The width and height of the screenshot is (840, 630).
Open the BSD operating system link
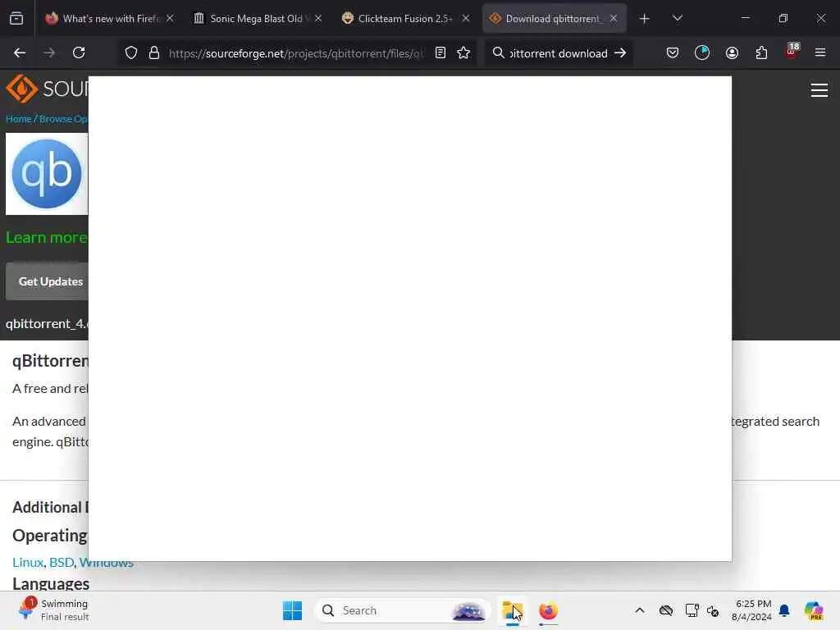(62, 562)
